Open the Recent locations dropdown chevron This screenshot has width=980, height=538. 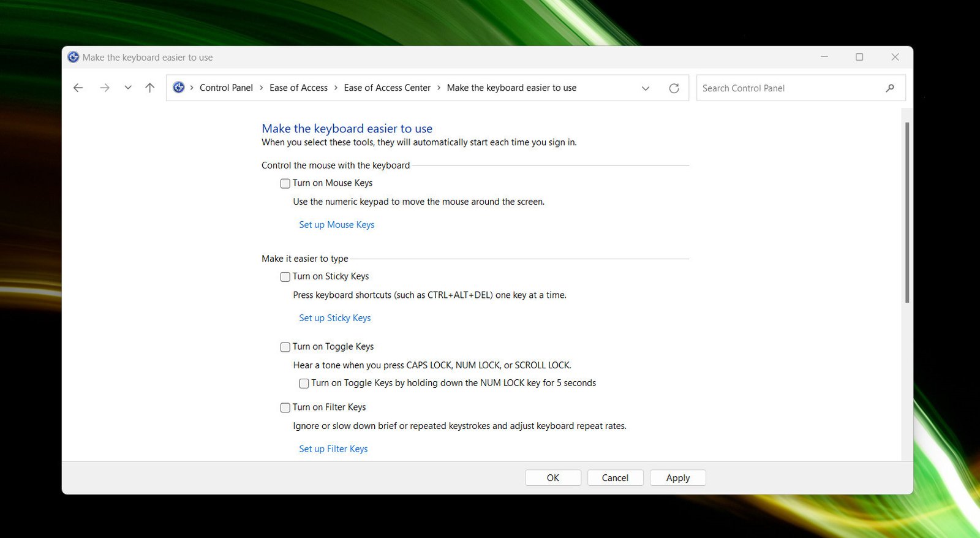pos(128,88)
